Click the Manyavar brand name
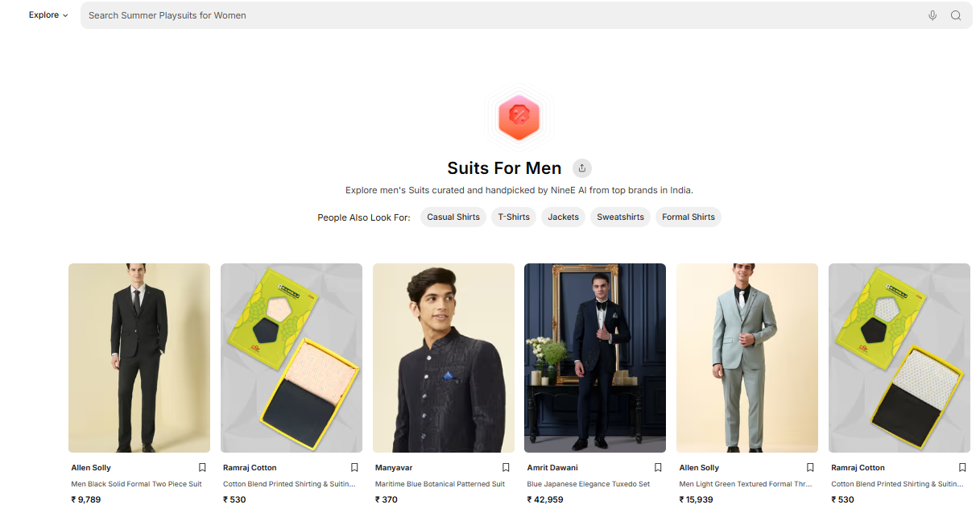This screenshot has height=509, width=980. click(x=394, y=468)
